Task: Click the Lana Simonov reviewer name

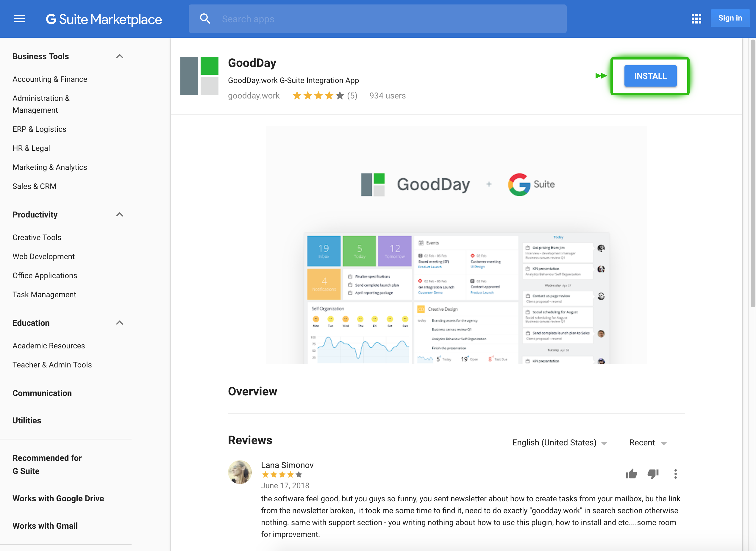Action: [x=287, y=465]
